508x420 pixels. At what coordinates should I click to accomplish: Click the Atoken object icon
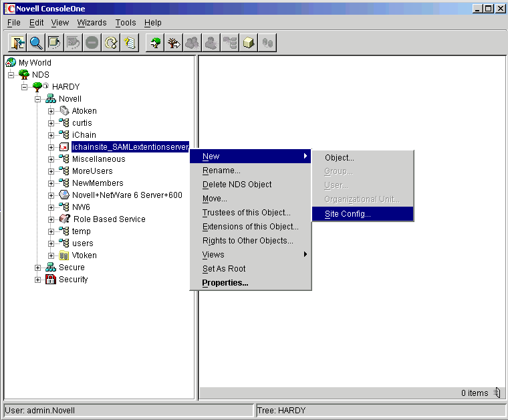click(64, 110)
